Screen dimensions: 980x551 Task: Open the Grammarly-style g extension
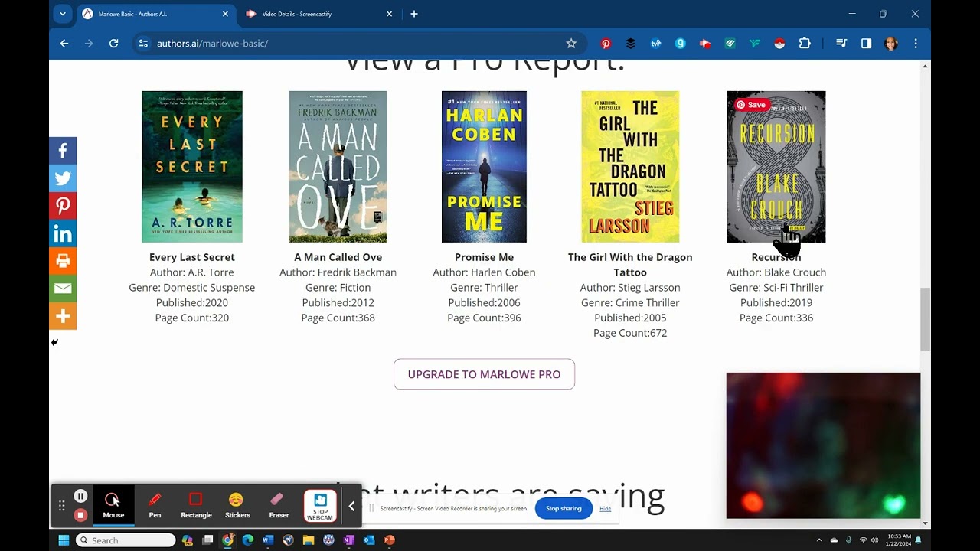tap(680, 44)
